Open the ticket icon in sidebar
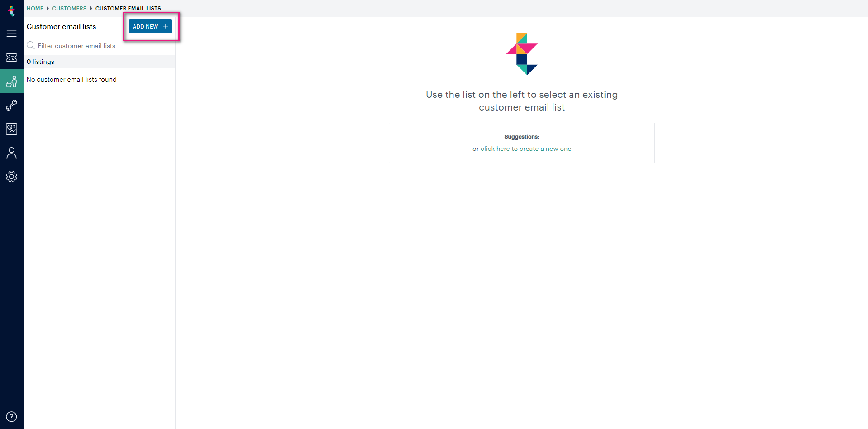Viewport: 868px width, 429px height. (x=12, y=58)
